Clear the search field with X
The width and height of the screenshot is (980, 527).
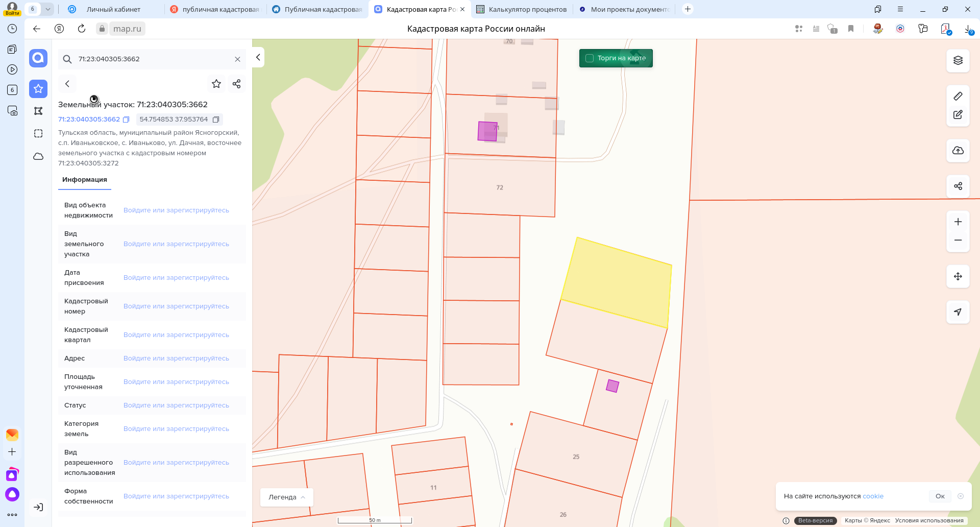click(x=237, y=59)
